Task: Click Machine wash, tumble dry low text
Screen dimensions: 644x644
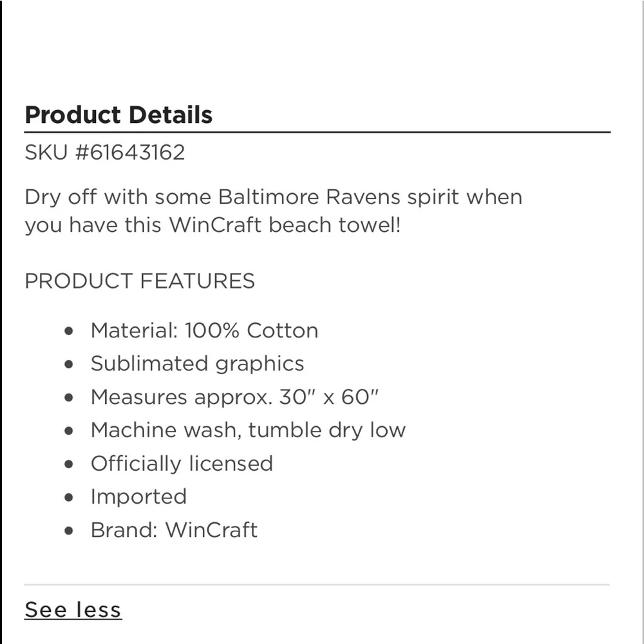Action: [248, 430]
